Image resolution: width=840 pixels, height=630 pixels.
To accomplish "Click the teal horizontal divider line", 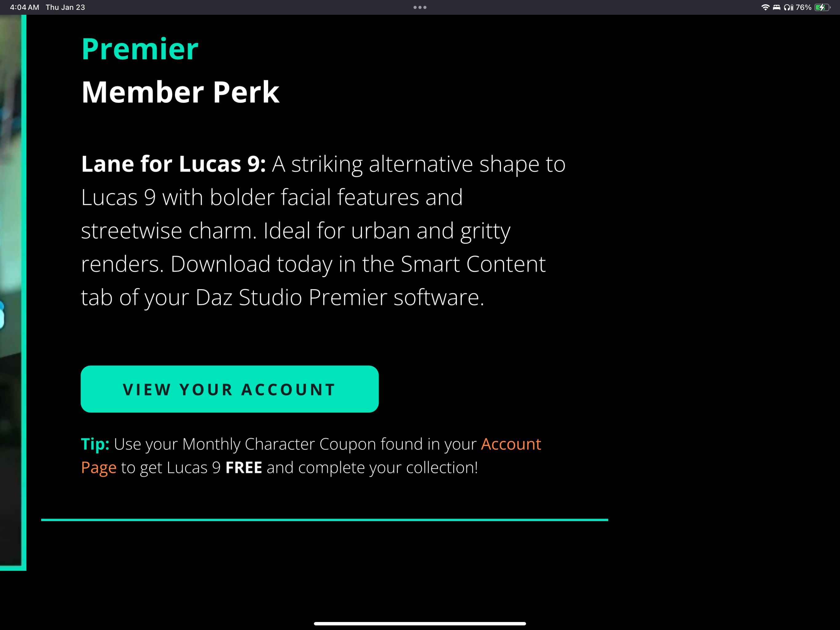I will pos(324,520).
